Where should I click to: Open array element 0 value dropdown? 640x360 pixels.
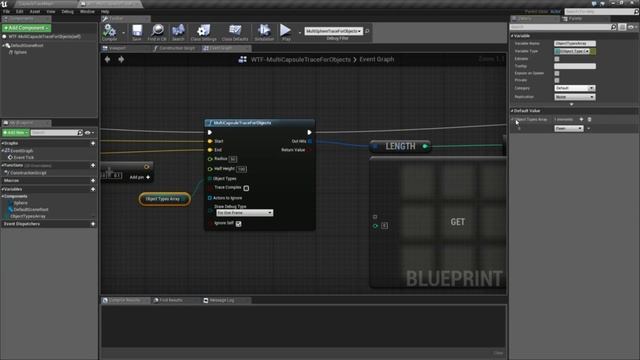[x=569, y=129]
